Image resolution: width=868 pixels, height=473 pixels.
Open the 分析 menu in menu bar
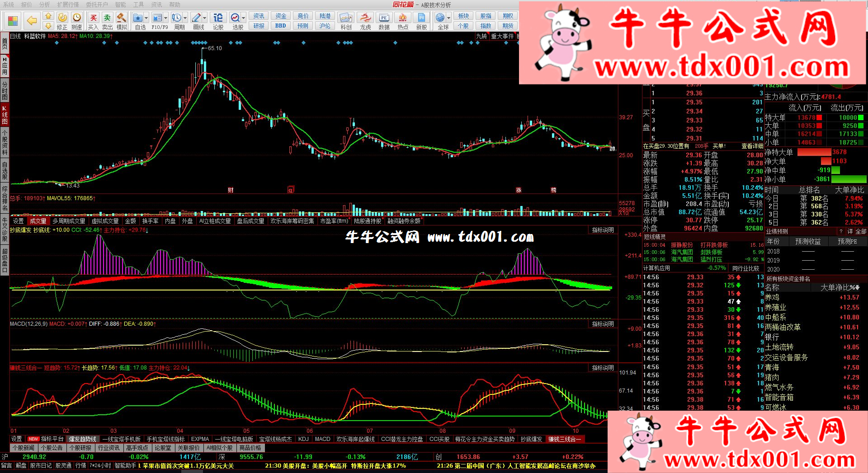point(44,5)
